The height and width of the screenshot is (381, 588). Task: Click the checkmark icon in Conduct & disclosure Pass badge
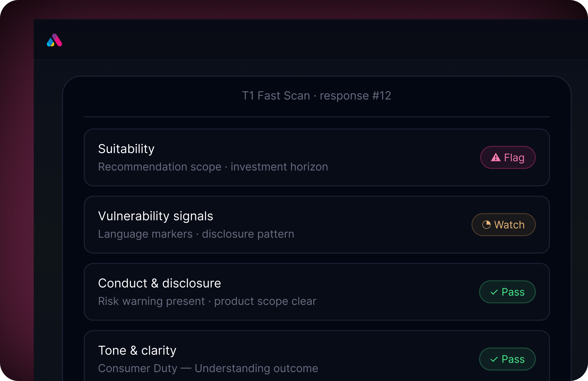494,292
